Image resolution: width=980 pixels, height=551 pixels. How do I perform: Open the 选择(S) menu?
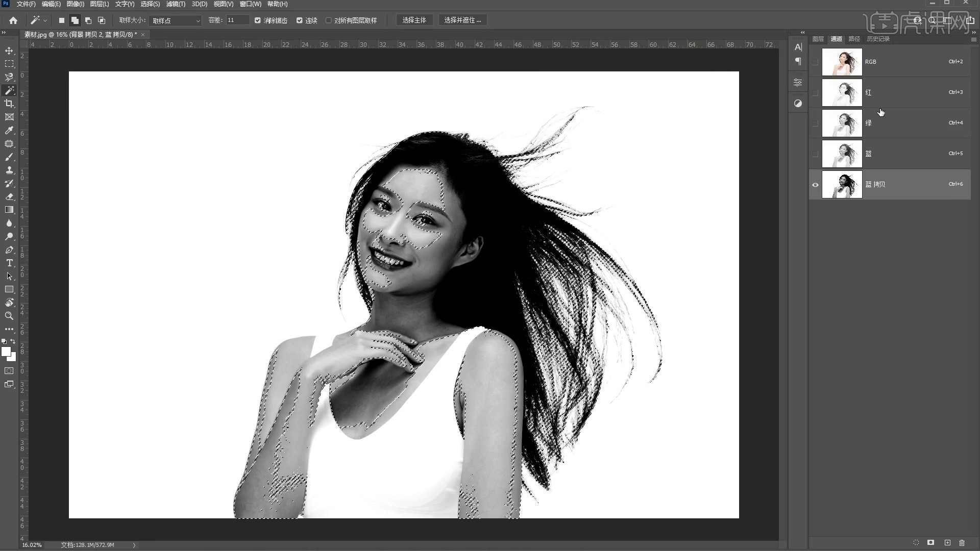150,4
